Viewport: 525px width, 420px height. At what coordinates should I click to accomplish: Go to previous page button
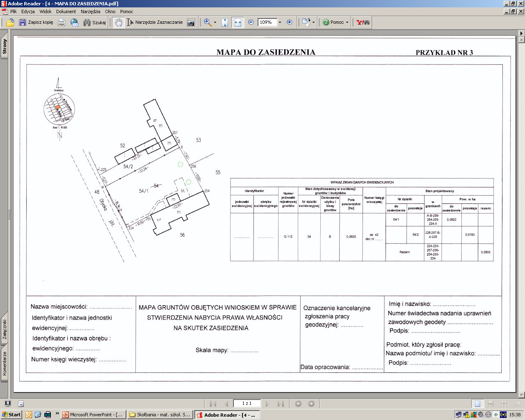pos(226,404)
